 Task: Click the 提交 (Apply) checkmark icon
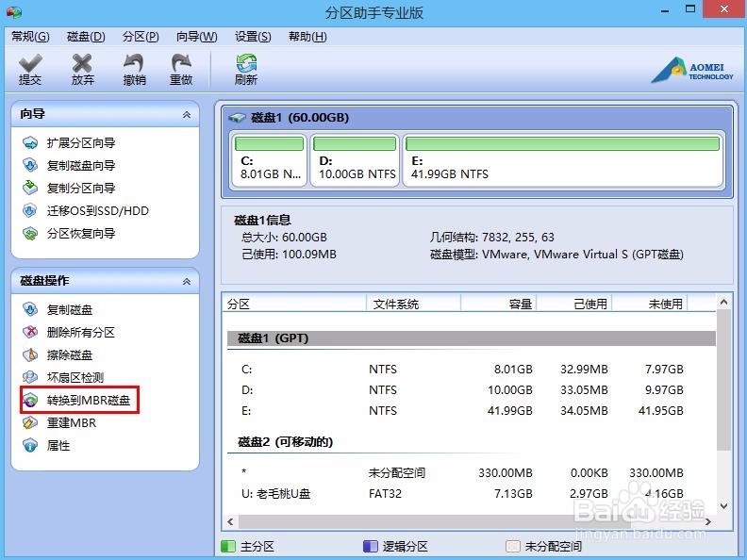point(30,63)
